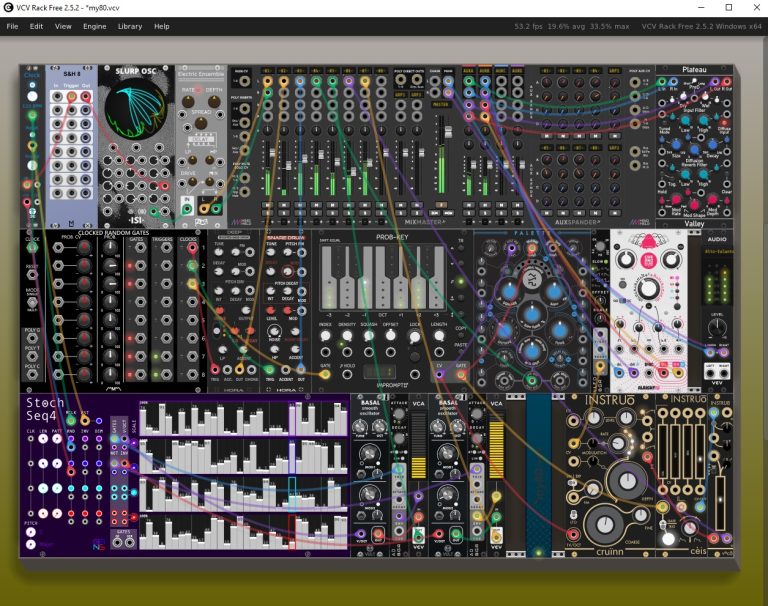Open MixMaster track 1 label display menu
This screenshot has width=768, height=606.
point(267,71)
